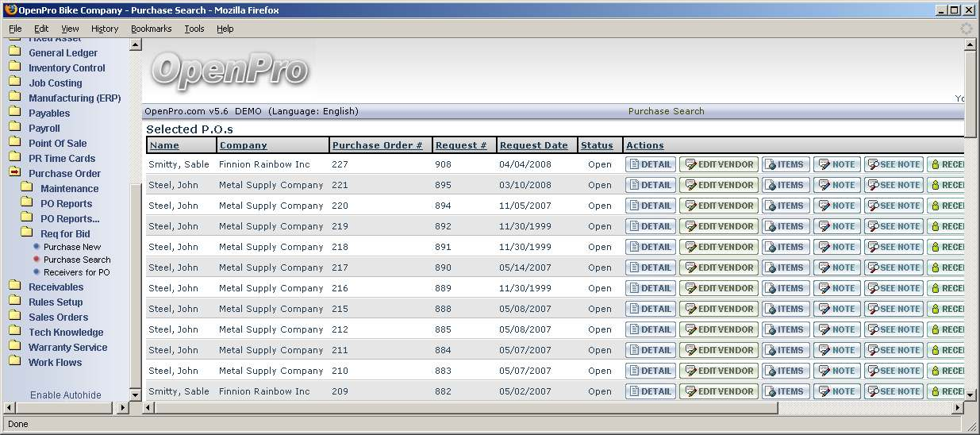Open ITEMS for purchase order 219
Screen dimensions: 980x435
[784, 226]
